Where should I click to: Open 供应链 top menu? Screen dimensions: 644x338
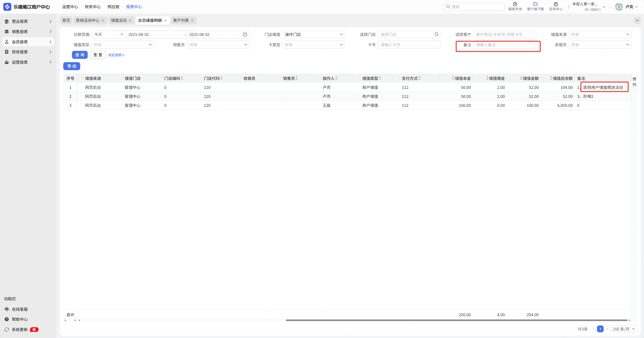tap(113, 7)
